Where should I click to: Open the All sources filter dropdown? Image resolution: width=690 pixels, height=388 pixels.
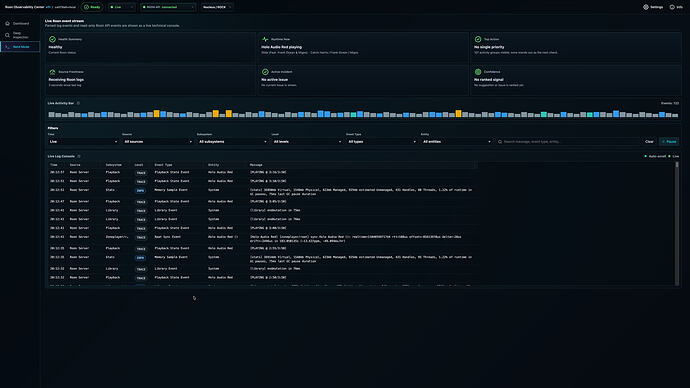pos(158,142)
